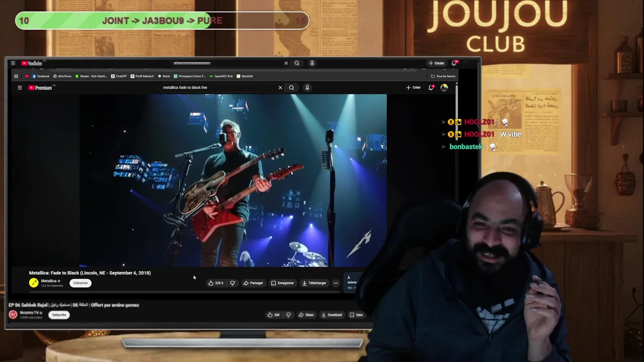Open the 'SparkGG1 Kick' bookmark
This screenshot has height=362, width=644.
tap(221, 76)
